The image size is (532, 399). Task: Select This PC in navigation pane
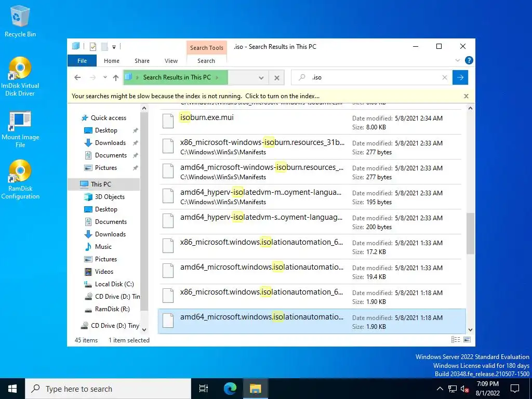(x=101, y=184)
